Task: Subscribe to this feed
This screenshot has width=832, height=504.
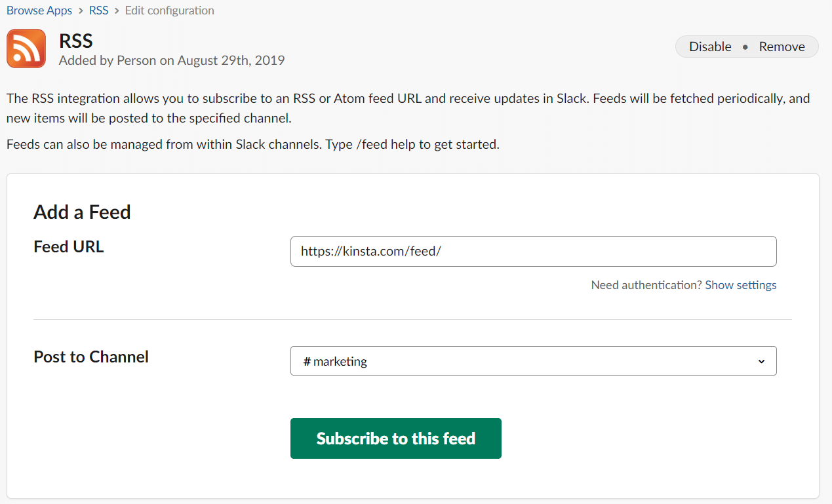Action: (x=395, y=438)
